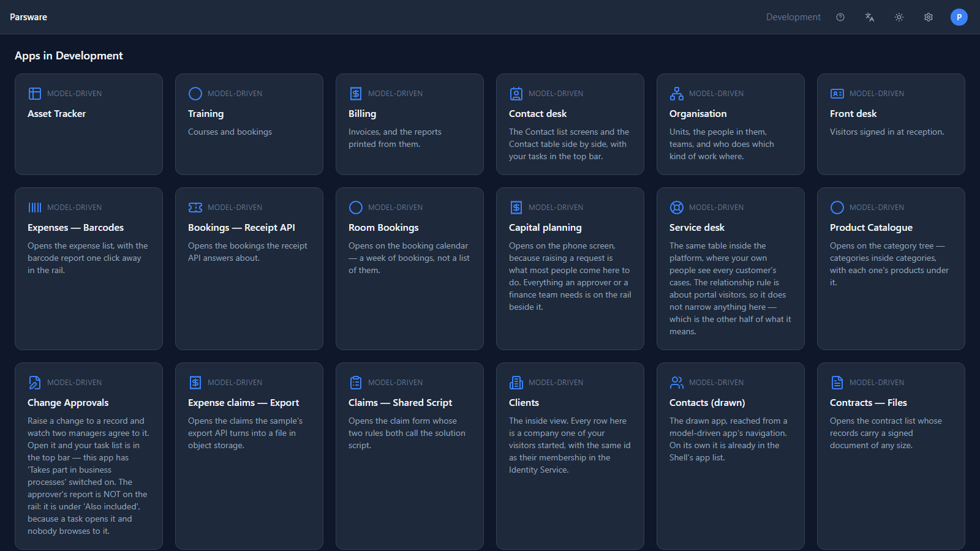980x551 pixels.
Task: Click the Bookings — Receipt API ticket icon
Action: (195, 208)
